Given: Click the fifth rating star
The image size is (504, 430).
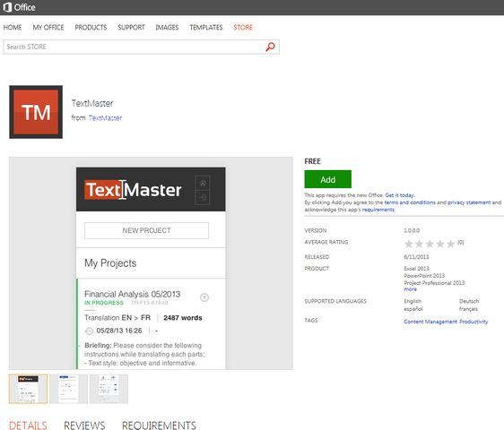Looking at the screenshot, I should [451, 244].
